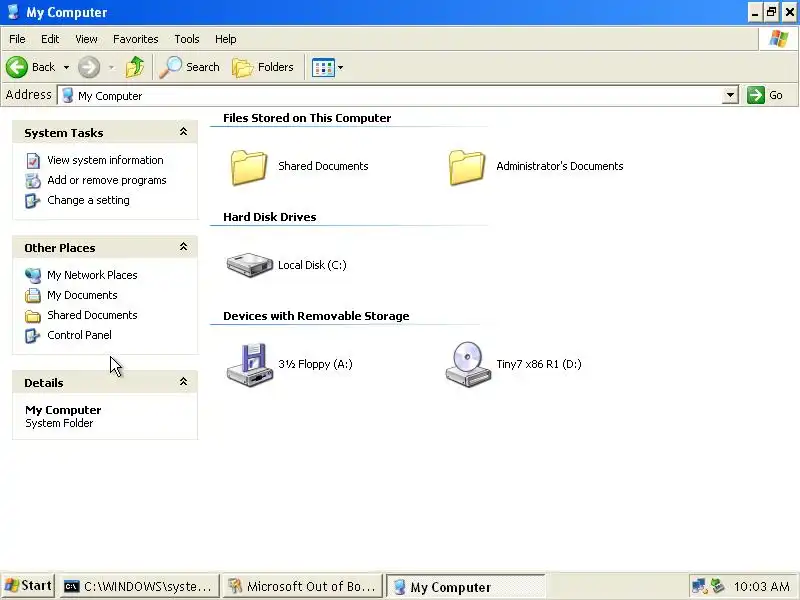Minimize the My Computer window
Screen dimensions: 800x600
tap(755, 12)
